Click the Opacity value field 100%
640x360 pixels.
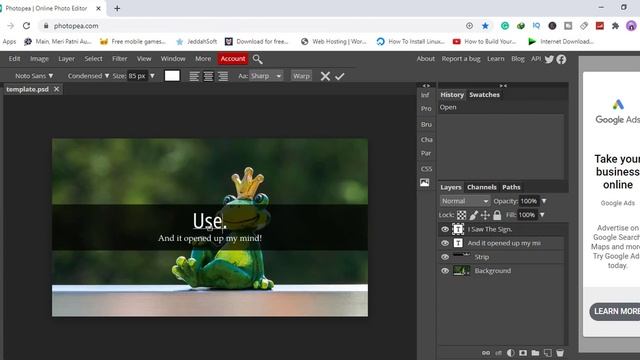point(529,201)
